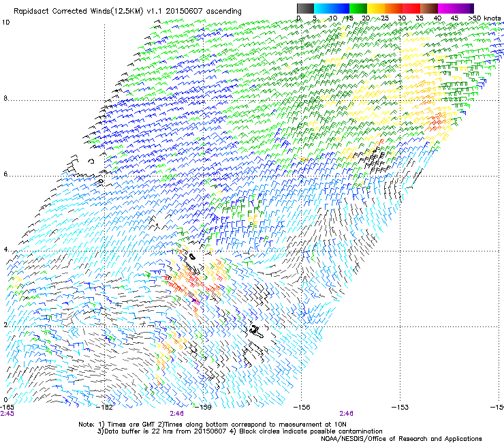
Task: Click the dark purple >50 knots swatch
Action: pos(472,8)
